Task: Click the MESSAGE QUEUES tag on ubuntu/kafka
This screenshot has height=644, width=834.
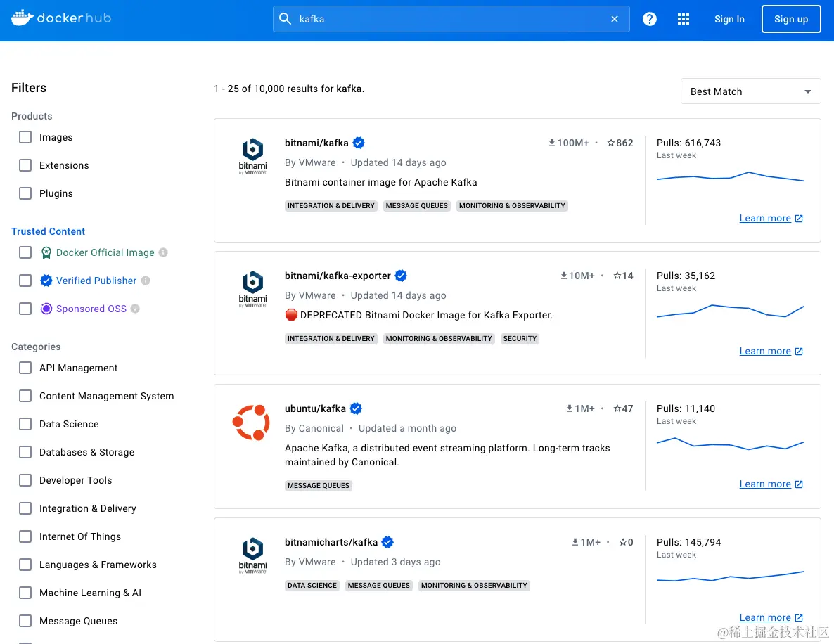Action: 318,485
